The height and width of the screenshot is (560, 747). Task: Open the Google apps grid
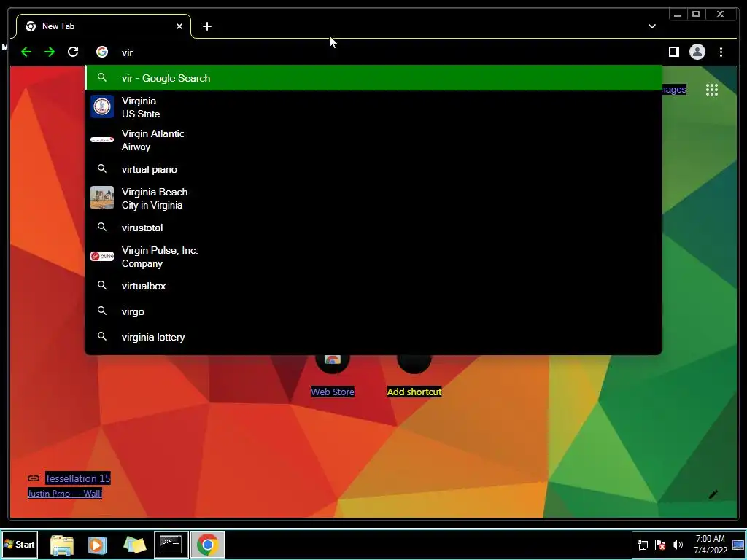point(712,90)
